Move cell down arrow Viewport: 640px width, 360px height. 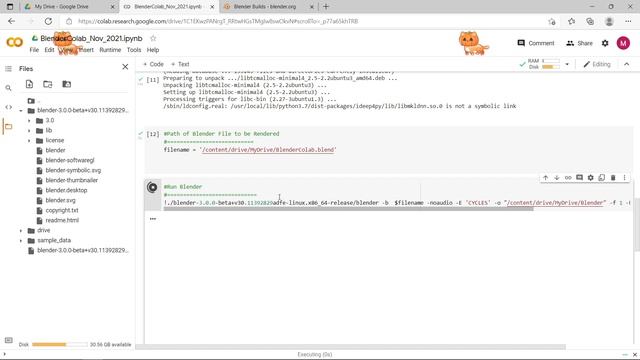pos(557,178)
